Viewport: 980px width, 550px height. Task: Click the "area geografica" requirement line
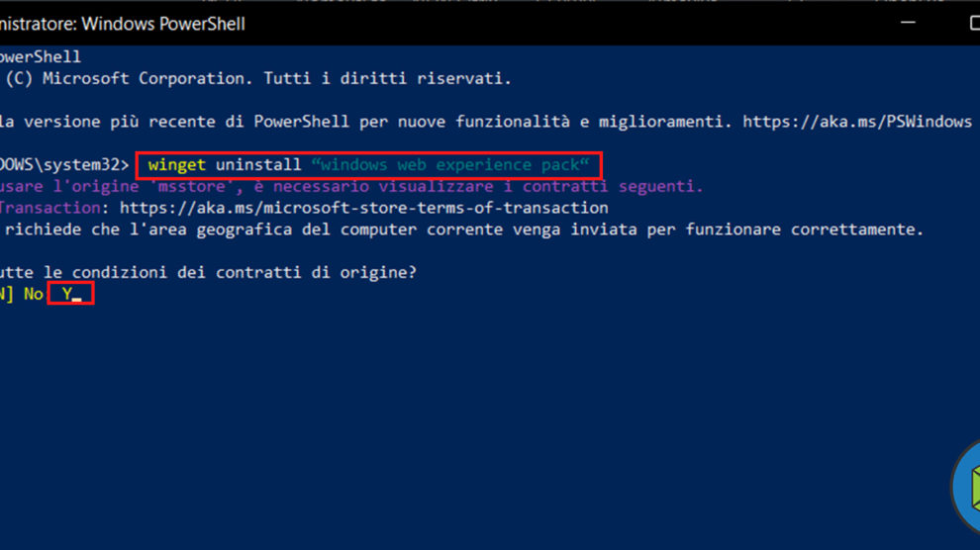[460, 229]
